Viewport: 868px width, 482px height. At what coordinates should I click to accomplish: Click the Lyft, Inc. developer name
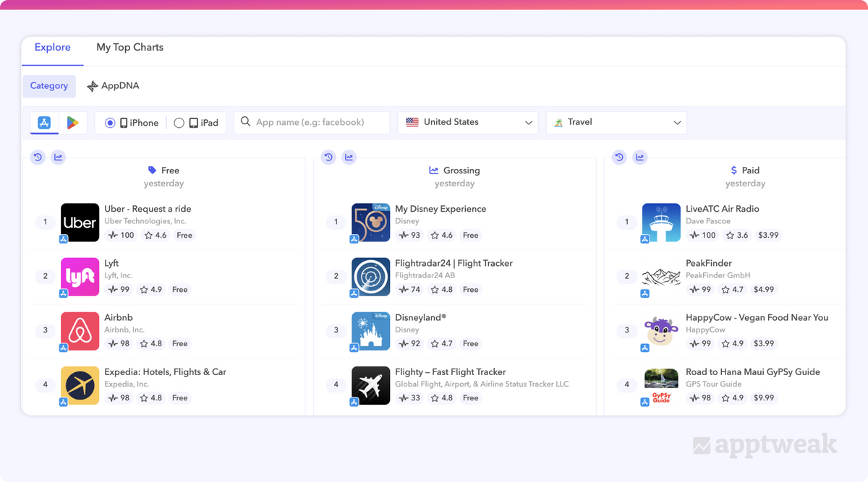click(x=119, y=275)
